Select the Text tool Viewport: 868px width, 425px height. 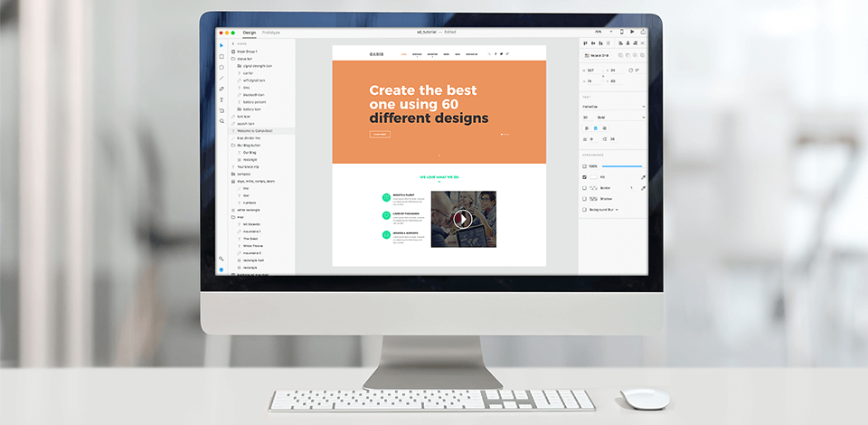[222, 99]
